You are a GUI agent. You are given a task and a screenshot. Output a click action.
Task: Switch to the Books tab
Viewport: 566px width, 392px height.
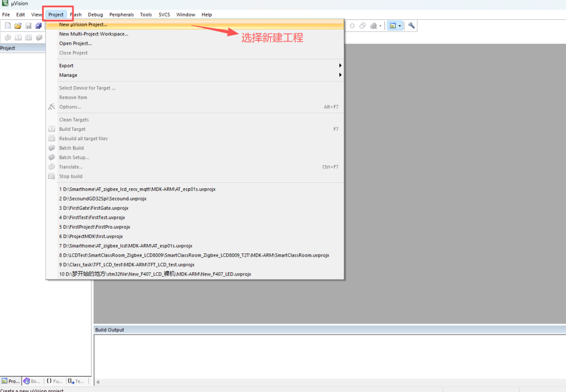click(32, 381)
